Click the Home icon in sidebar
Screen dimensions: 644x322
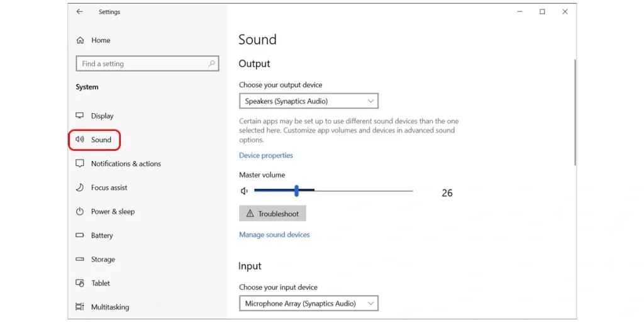tap(80, 40)
